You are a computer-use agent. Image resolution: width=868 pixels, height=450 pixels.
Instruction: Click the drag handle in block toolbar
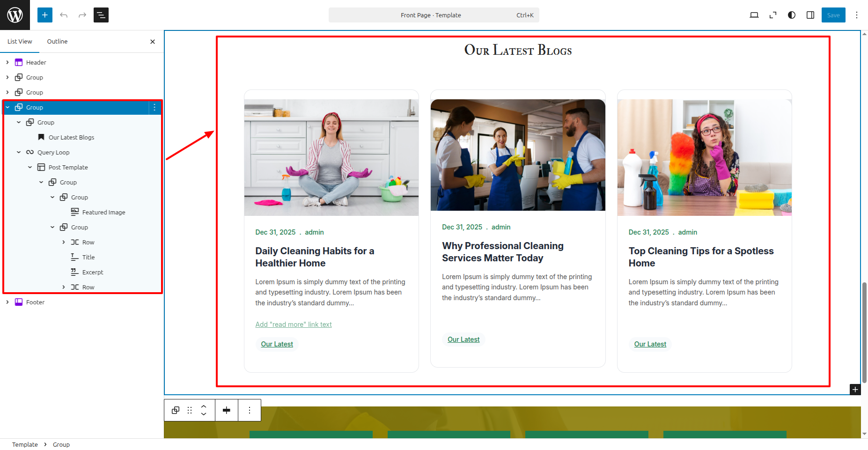pyautogui.click(x=190, y=410)
